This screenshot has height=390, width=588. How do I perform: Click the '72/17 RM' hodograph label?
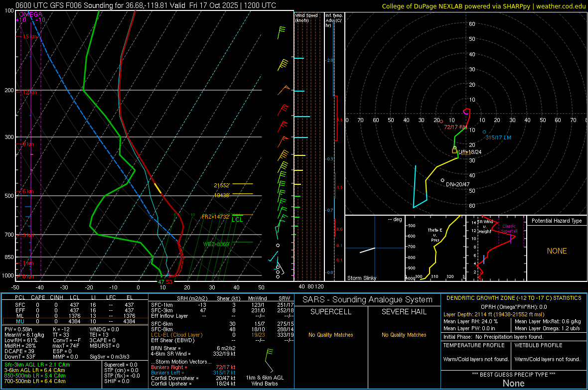(455, 127)
